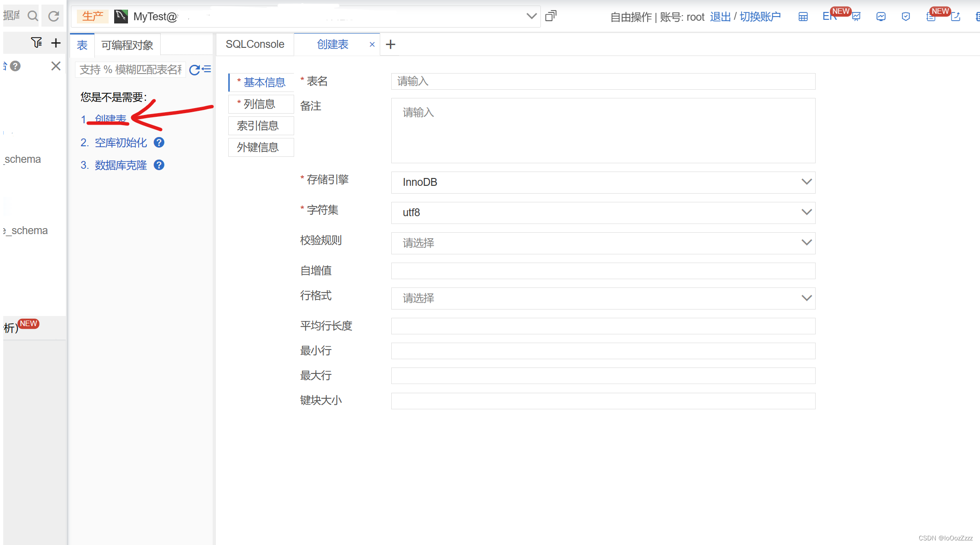Click the pop-out window icon beside database selector
The height and width of the screenshot is (545, 980).
[x=551, y=16]
